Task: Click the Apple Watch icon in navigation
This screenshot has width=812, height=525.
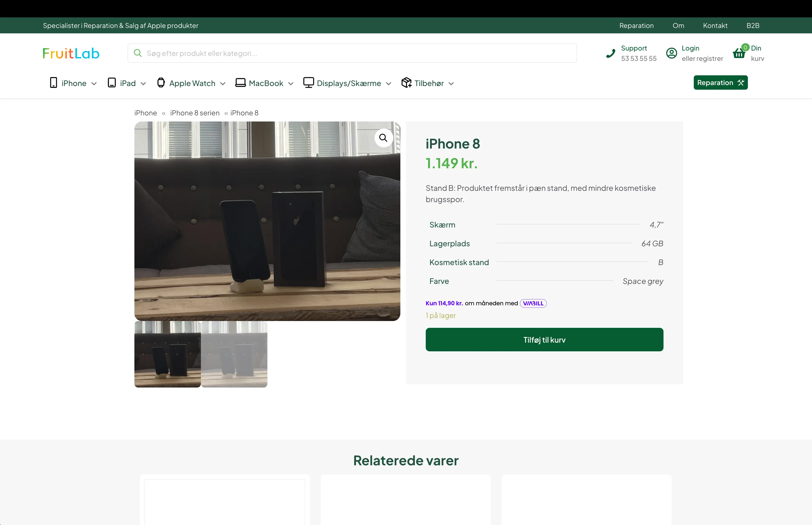Action: (161, 83)
